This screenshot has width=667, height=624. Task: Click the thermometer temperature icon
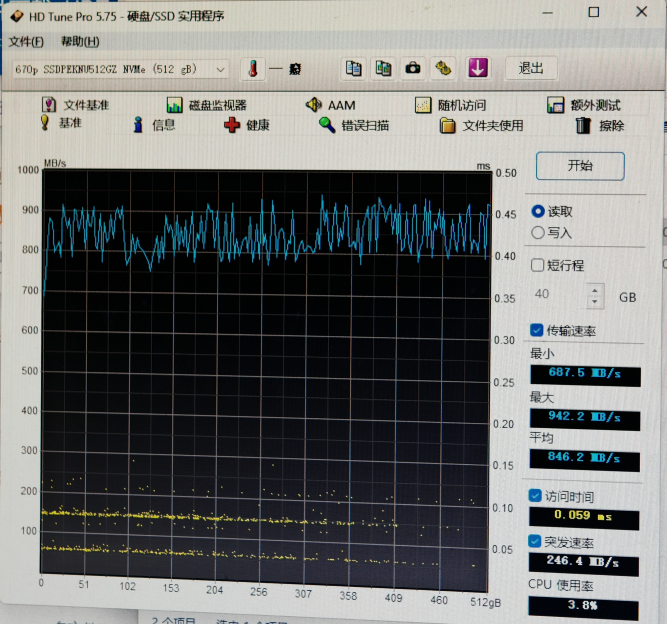coord(253,69)
